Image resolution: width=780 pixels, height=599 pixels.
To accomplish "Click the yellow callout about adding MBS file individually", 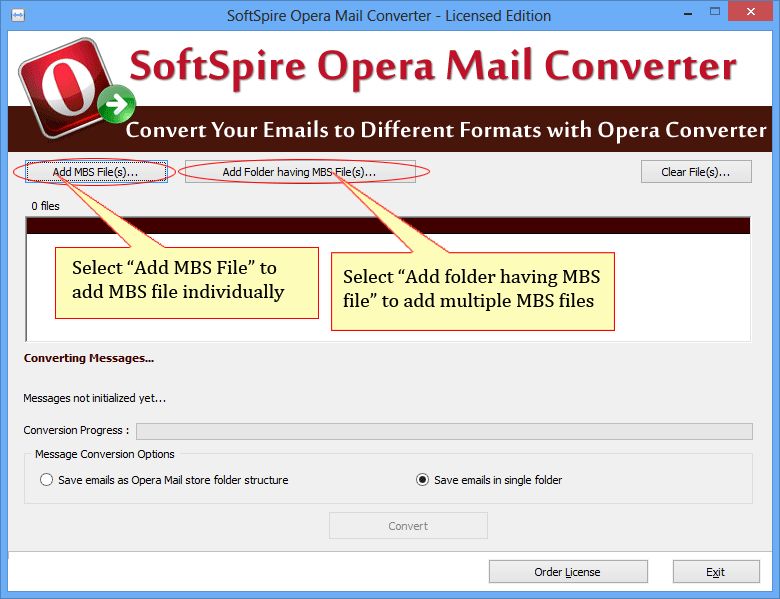I will tap(187, 282).
